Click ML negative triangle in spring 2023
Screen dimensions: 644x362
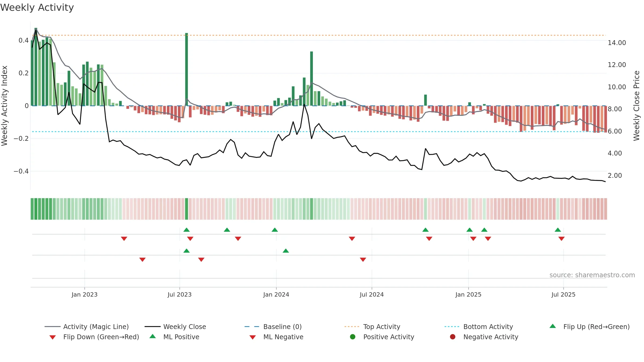[142, 259]
